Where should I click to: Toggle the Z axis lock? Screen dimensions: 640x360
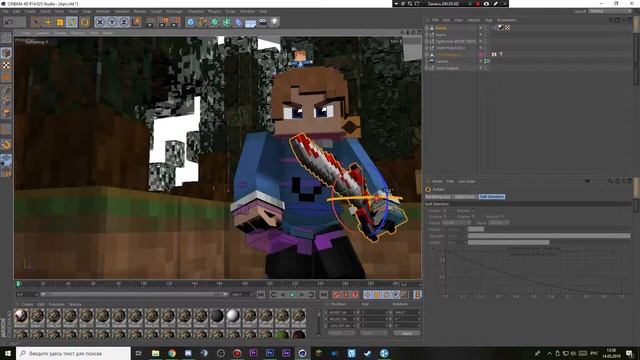124,22
